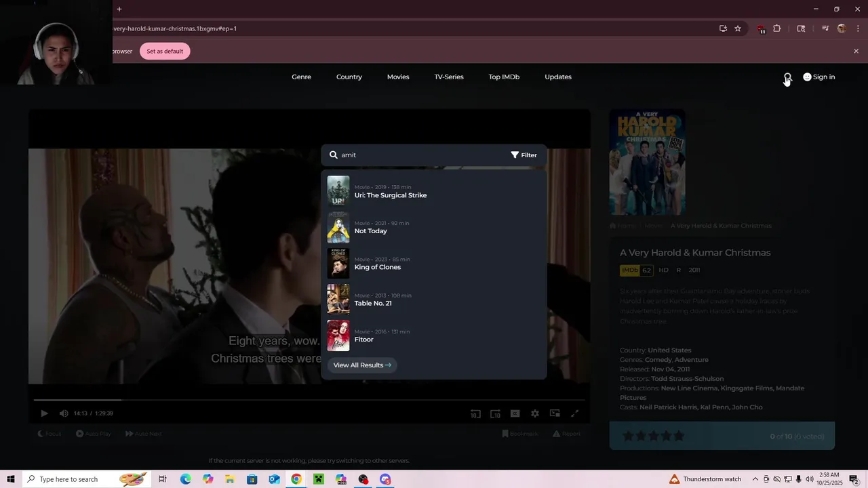Screen dimensions: 868x488
Task: Open the search Filter options
Action: click(524, 155)
